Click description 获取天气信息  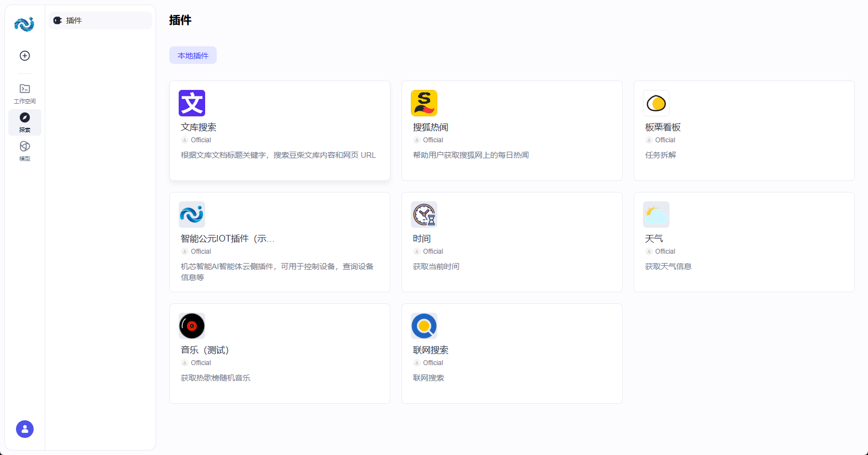[668, 266]
